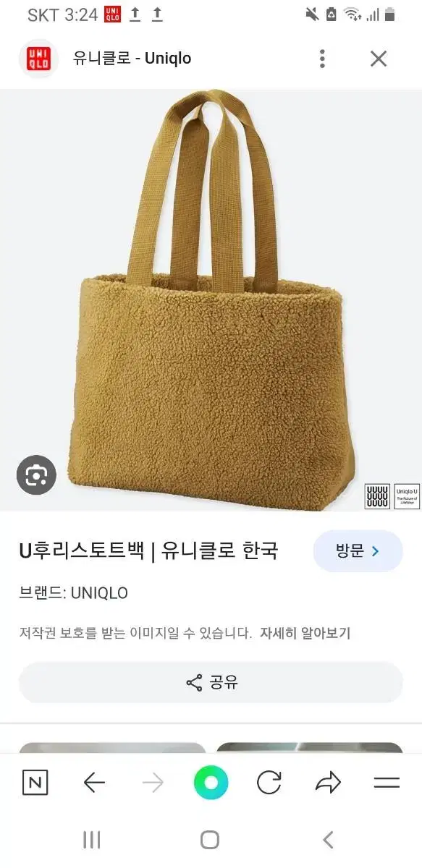
Task: Share page using curved arrow icon
Action: pos(328,783)
